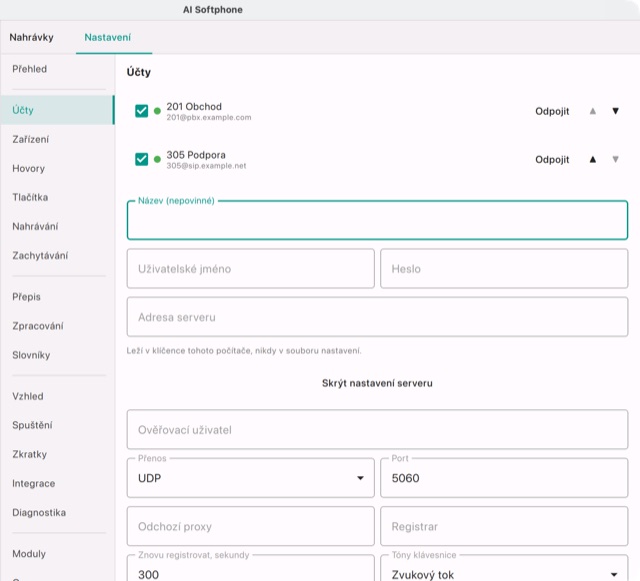Select Účty in the sidebar
This screenshot has height=581, width=640.
pyautogui.click(x=57, y=110)
